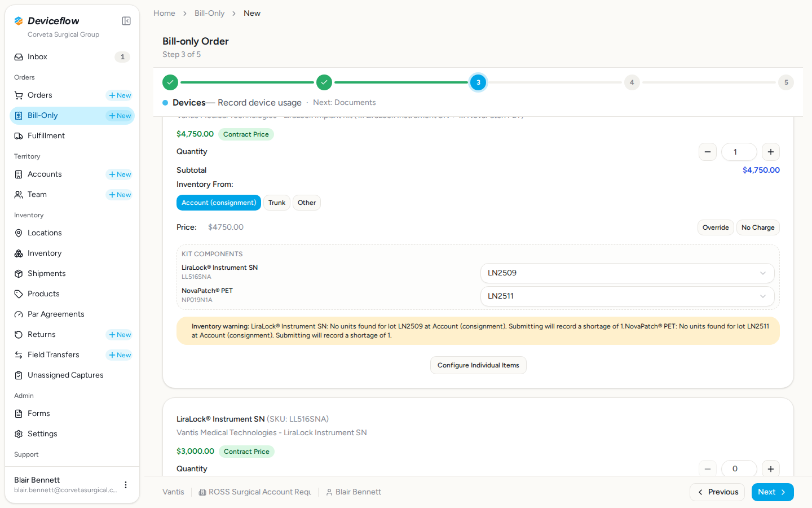Viewport: 812px width, 508px height.
Task: Click New button beside Returns
Action: 120,335
